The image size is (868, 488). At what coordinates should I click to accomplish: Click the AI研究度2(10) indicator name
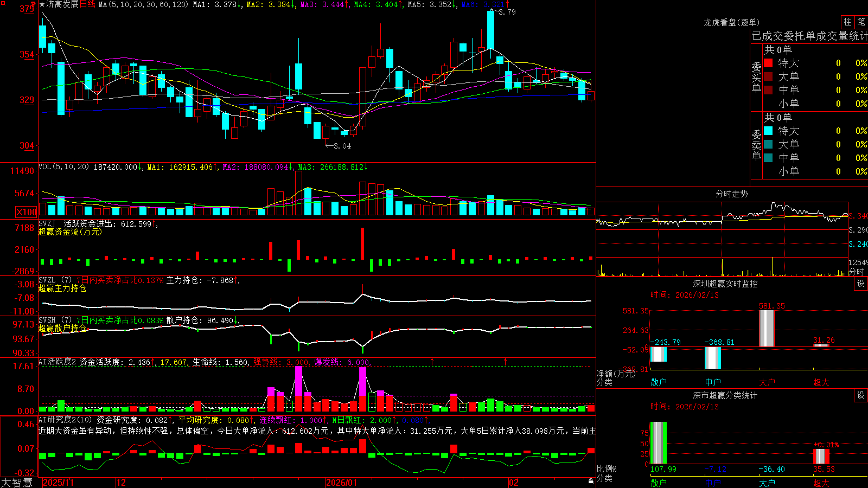pos(65,420)
